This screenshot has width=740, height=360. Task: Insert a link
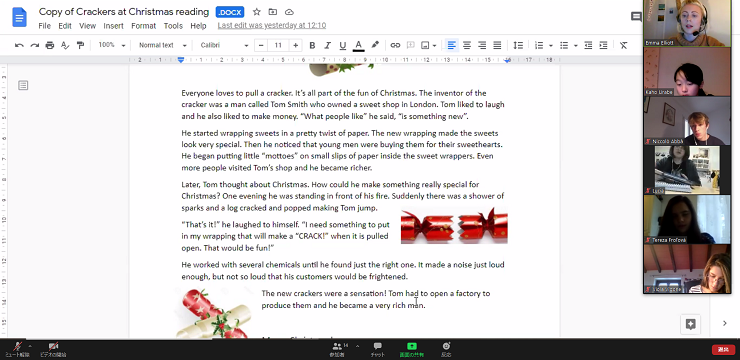tap(395, 45)
